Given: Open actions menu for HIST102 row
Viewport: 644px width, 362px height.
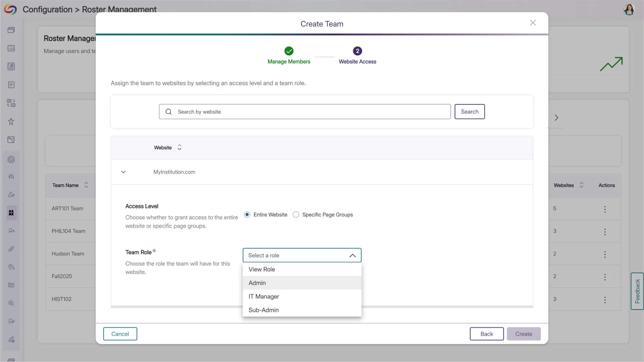Looking at the screenshot, I should pos(605,300).
